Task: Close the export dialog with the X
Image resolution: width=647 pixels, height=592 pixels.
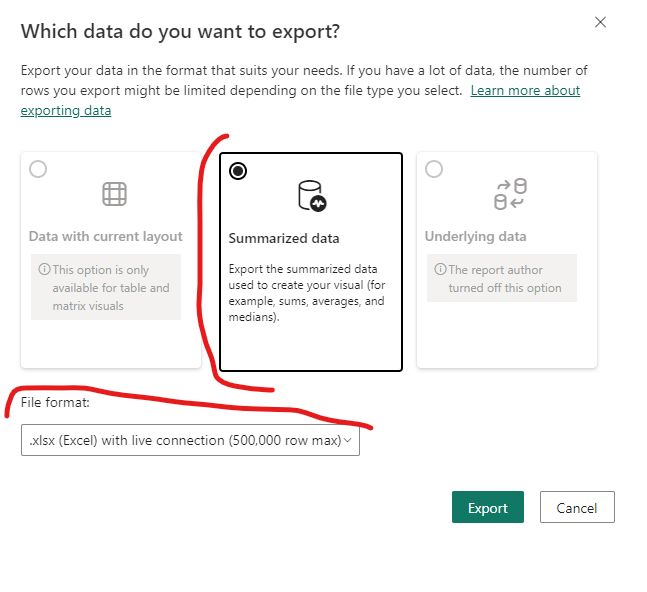Action: [600, 22]
